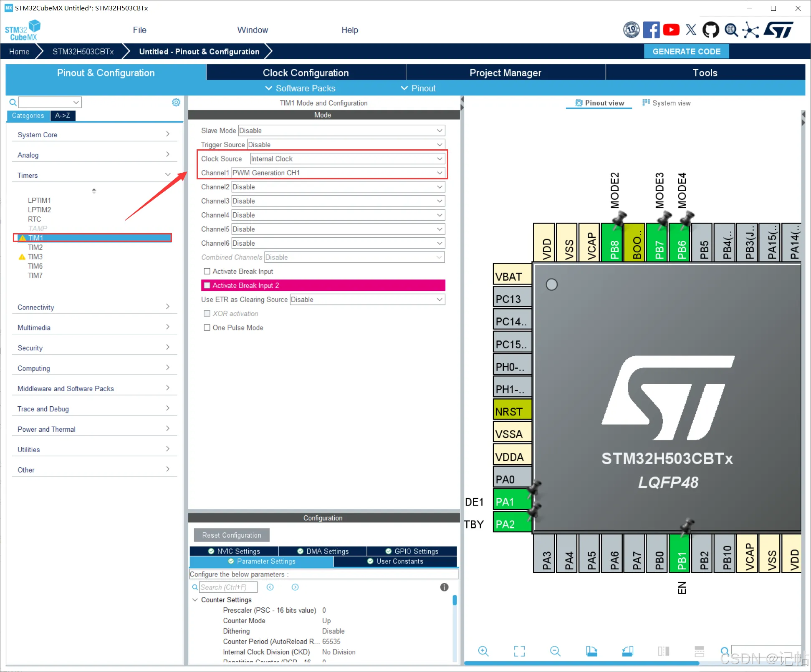The width and height of the screenshot is (811, 672).
Task: Click the ST community network icon
Action: 750,30
